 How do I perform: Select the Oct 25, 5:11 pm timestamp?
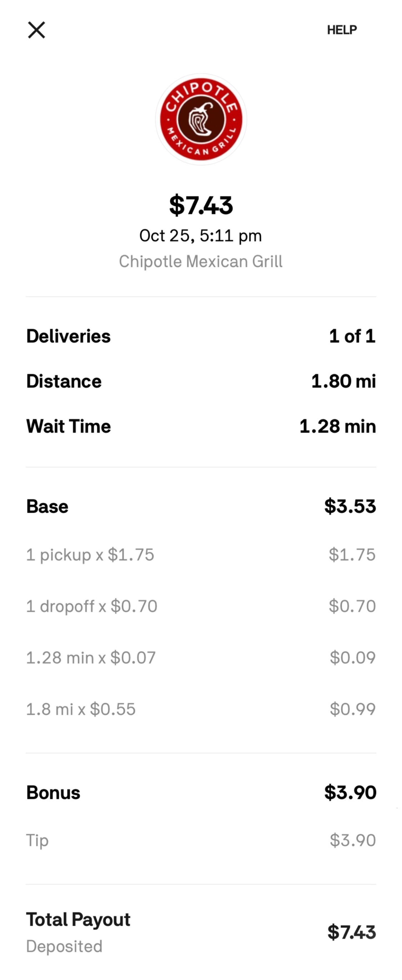tap(201, 236)
